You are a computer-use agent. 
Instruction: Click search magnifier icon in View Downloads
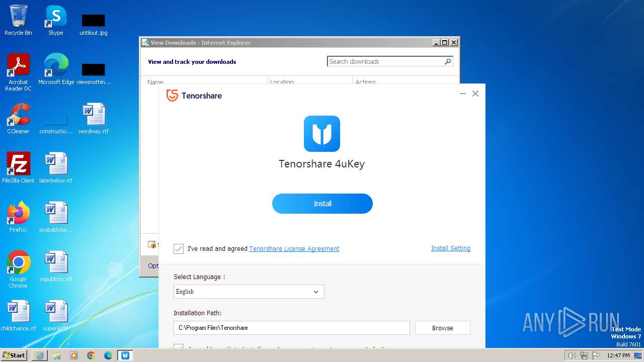(448, 61)
